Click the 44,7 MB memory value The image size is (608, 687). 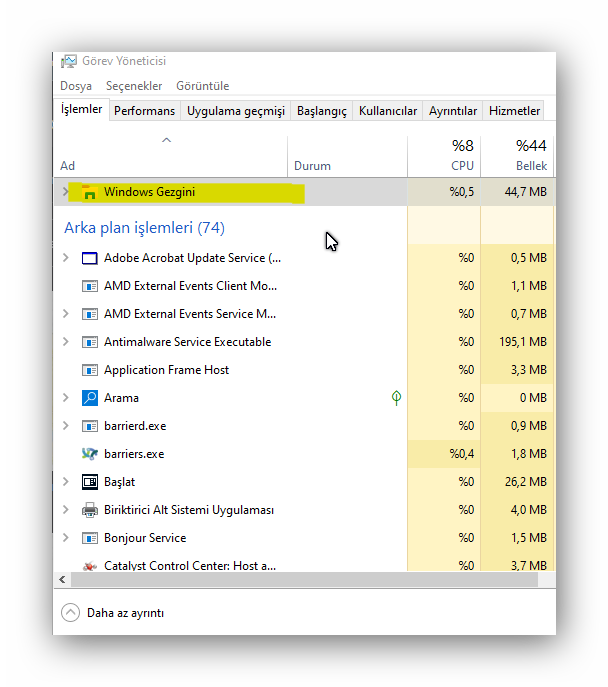point(526,192)
